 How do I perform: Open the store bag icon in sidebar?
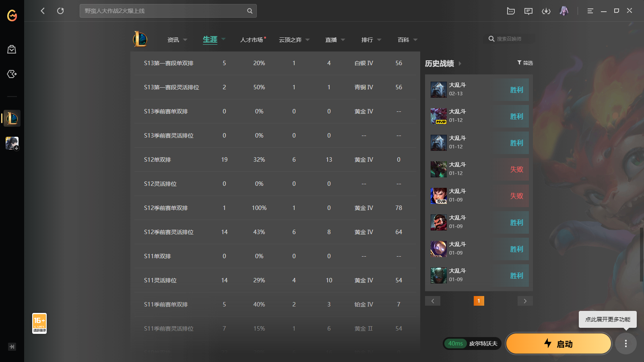click(x=12, y=49)
